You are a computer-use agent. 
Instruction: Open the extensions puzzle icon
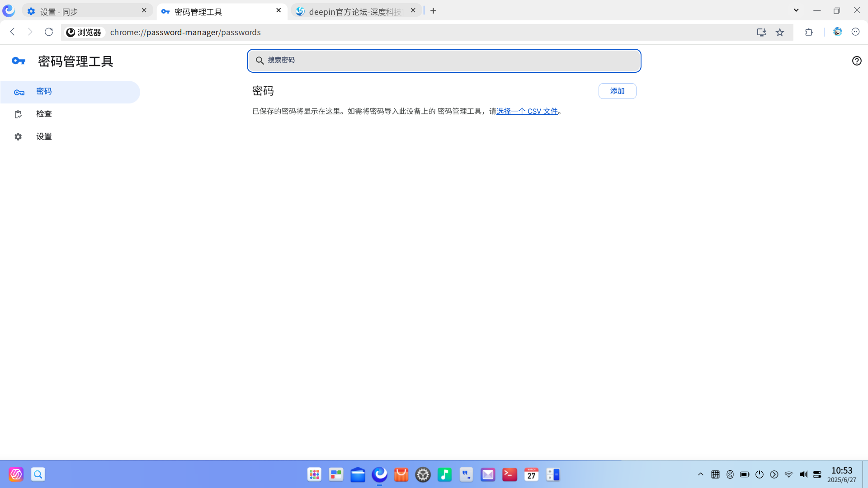[809, 32]
